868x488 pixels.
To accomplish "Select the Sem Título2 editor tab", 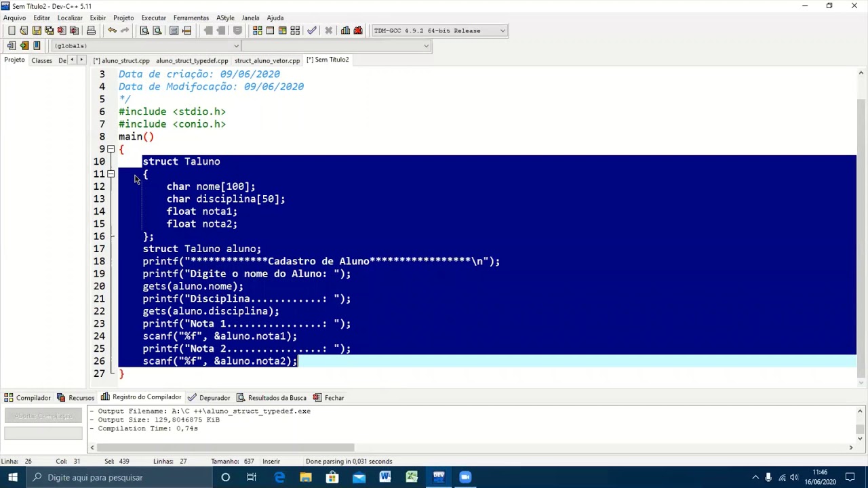I will [x=328, y=60].
